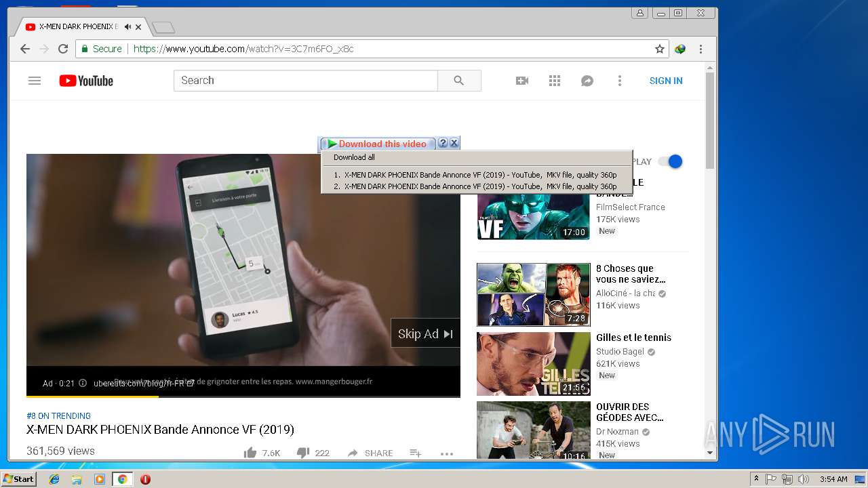Click the ad progress bar
Viewport: 868px width, 488px height.
pos(243,396)
